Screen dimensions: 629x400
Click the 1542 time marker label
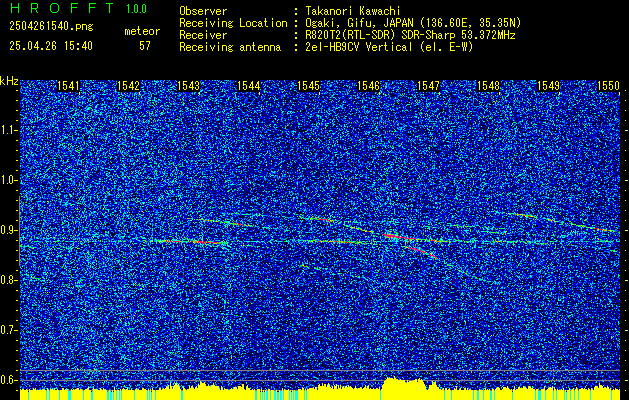click(128, 86)
